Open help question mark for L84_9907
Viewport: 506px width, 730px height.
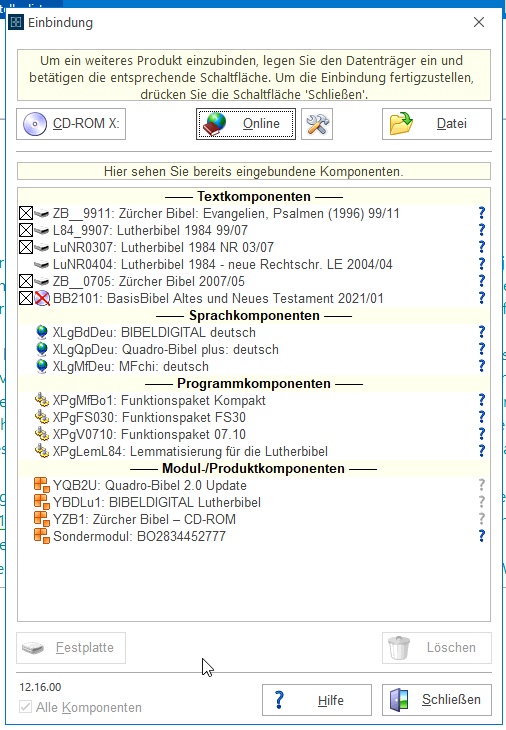tap(482, 230)
